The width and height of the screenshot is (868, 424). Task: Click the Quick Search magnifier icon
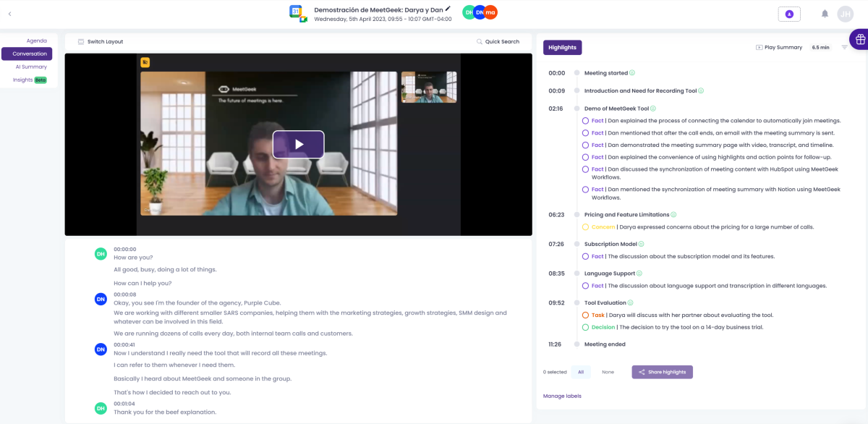point(480,42)
